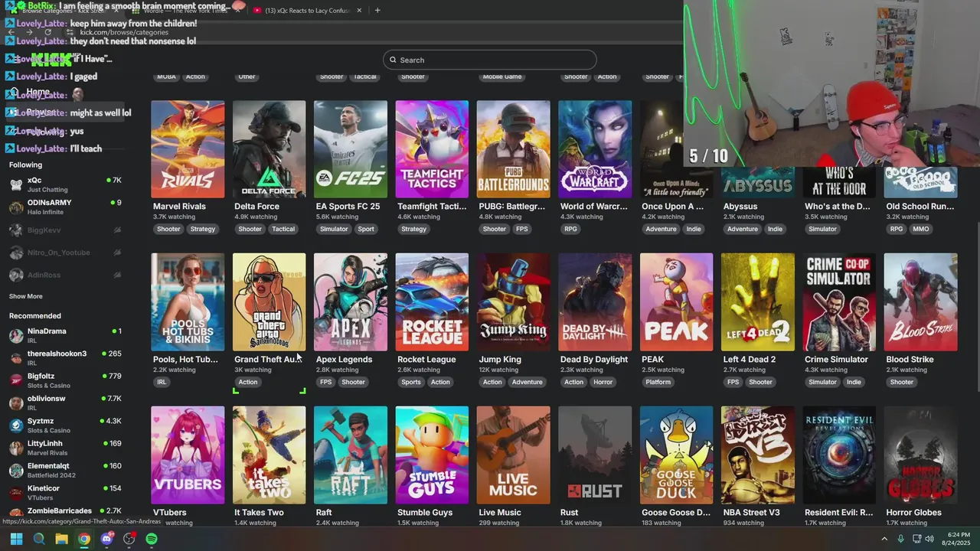The image size is (980, 551).
Task: Click the search magnifier icon
Action: pos(393,60)
